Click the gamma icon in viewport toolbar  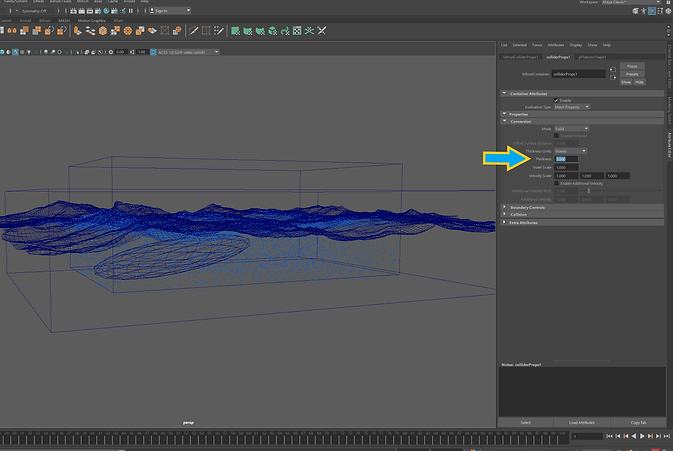(x=132, y=52)
